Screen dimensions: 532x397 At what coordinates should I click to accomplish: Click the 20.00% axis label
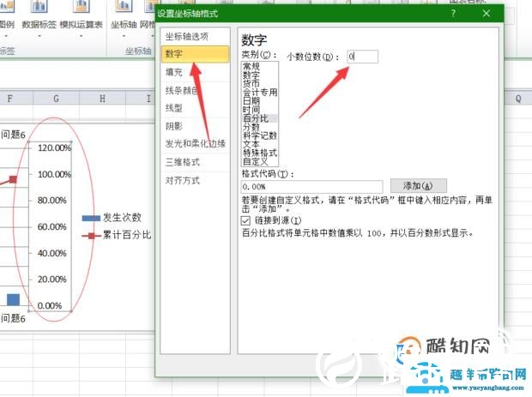coord(51,280)
